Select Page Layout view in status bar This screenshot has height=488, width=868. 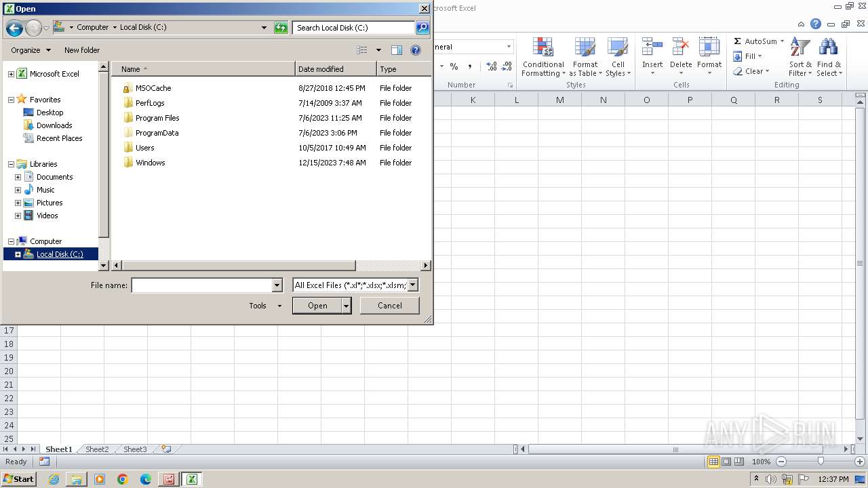(726, 462)
